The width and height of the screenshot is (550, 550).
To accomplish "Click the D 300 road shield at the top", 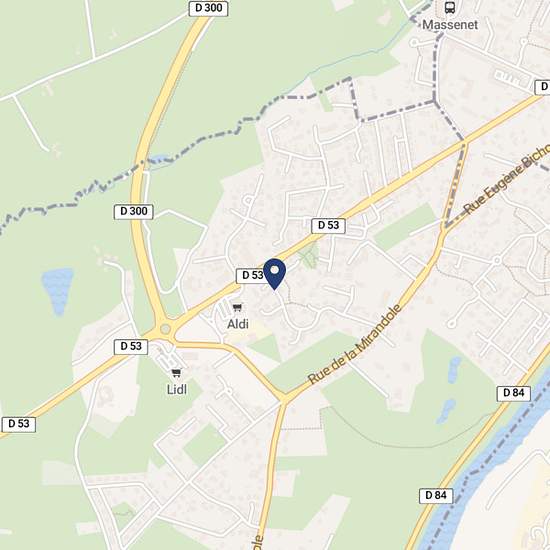I will pyautogui.click(x=208, y=8).
